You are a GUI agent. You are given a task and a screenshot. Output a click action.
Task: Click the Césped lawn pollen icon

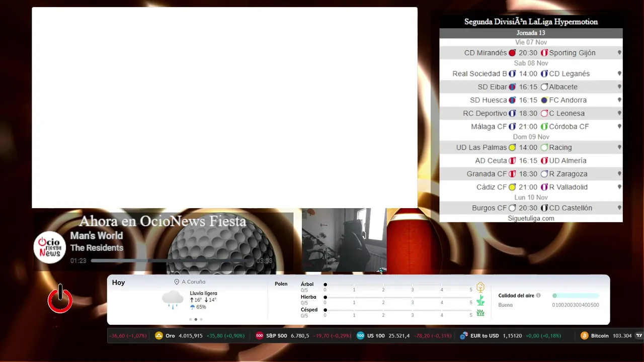point(480,313)
